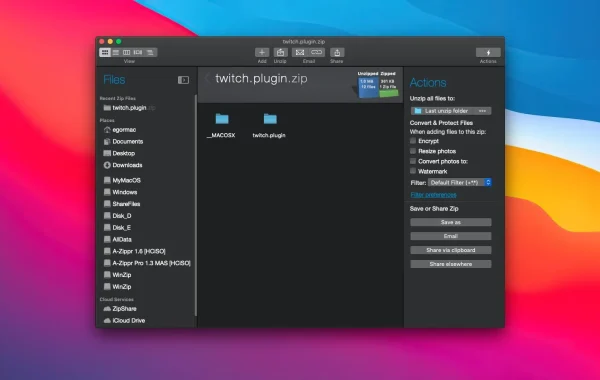
Task: Open Downloads in the sidebar
Action: point(123,165)
